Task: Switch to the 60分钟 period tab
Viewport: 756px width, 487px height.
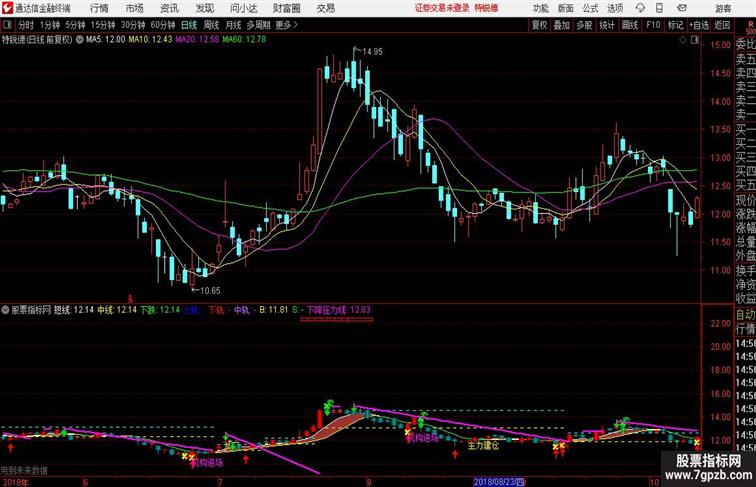Action: coord(163,25)
